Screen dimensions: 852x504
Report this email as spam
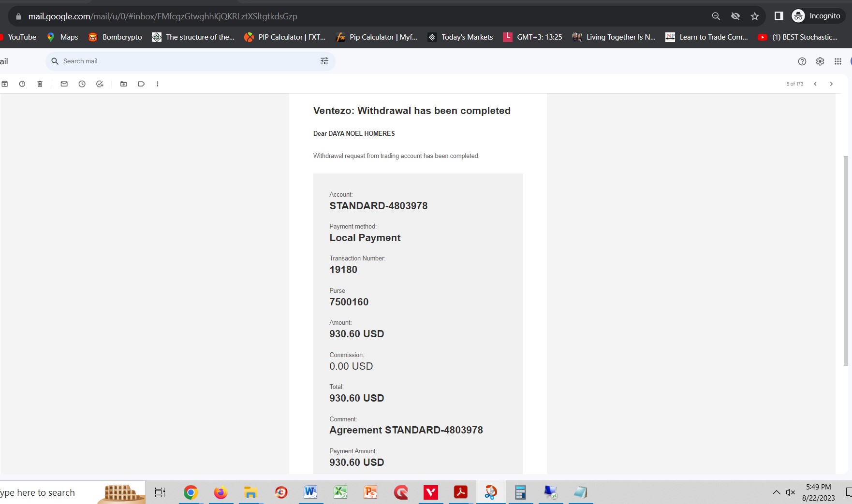point(22,84)
